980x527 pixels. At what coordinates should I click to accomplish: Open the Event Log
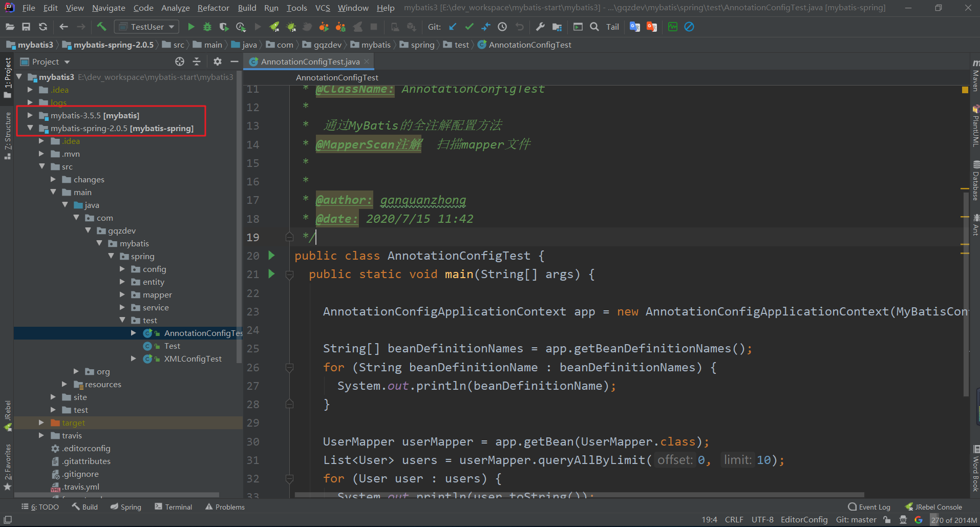pos(869,507)
